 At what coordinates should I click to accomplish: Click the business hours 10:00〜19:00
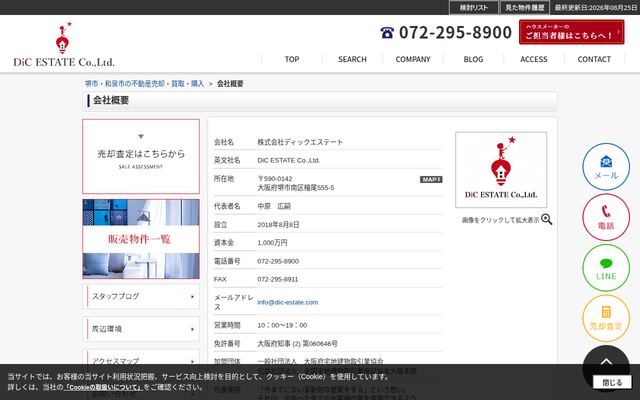[282, 325]
